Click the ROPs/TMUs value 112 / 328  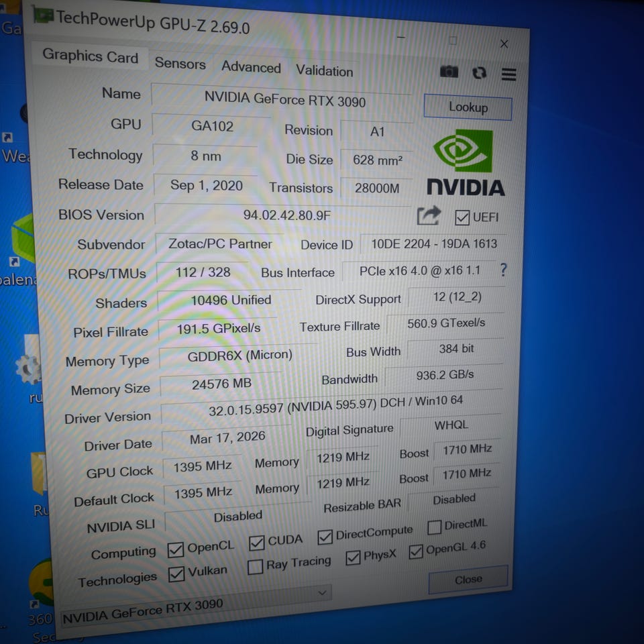pos(203,272)
